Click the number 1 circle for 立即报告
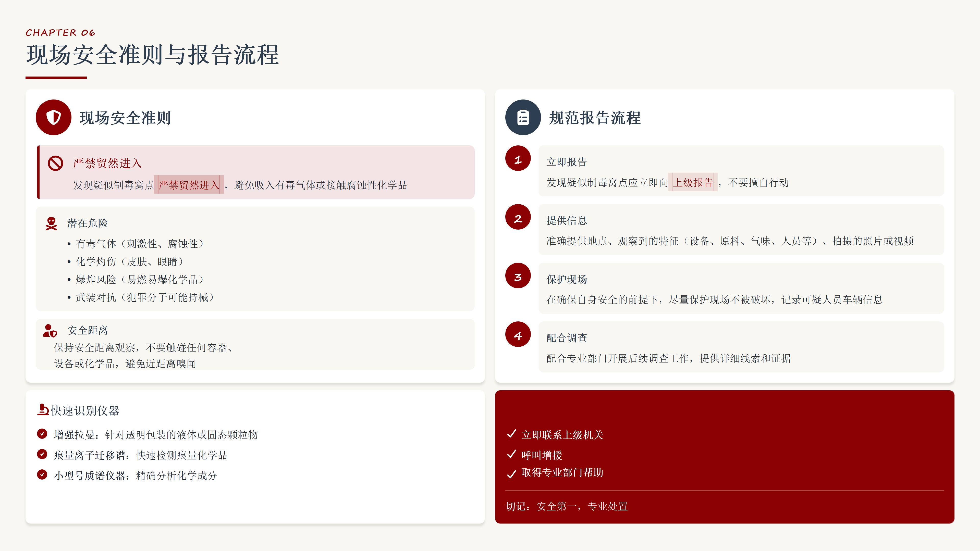980x551 pixels. [518, 159]
